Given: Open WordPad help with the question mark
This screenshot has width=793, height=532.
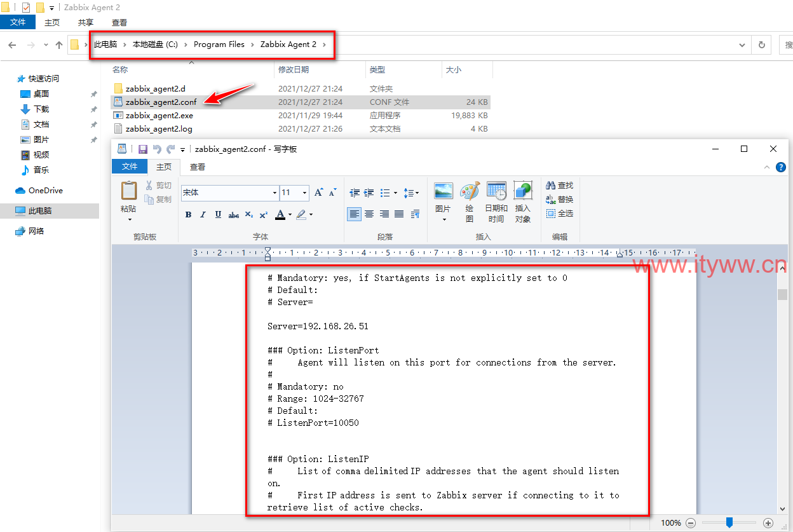Looking at the screenshot, I should 781,167.
